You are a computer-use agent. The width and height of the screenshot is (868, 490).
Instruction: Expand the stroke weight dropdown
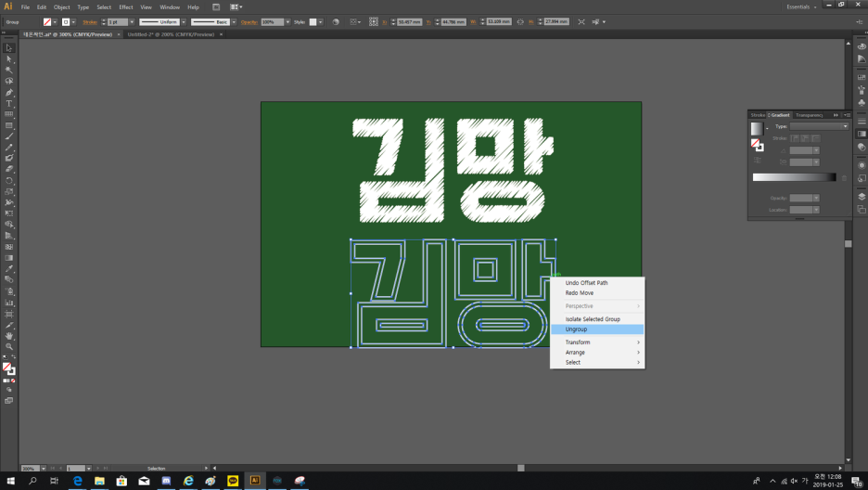pyautogui.click(x=132, y=22)
